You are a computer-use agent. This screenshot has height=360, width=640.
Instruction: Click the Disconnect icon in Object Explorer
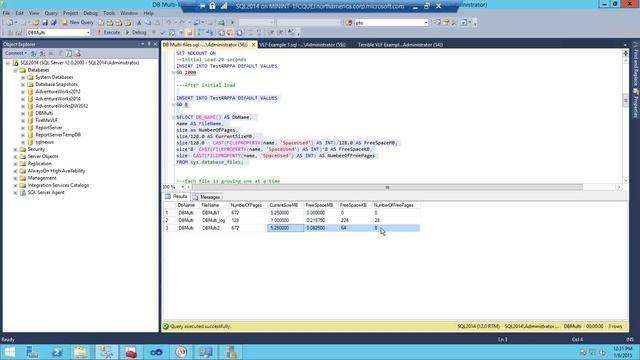[x=42, y=53]
